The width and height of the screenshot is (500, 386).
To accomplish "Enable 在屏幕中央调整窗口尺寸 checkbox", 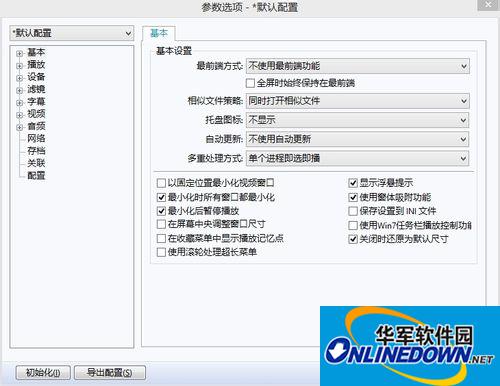I will 161,224.
